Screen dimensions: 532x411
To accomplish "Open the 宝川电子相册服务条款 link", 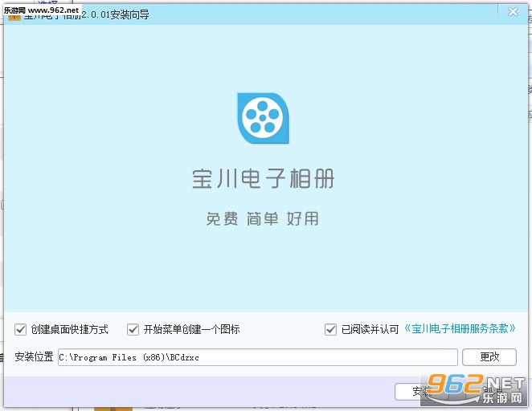I will (x=460, y=328).
